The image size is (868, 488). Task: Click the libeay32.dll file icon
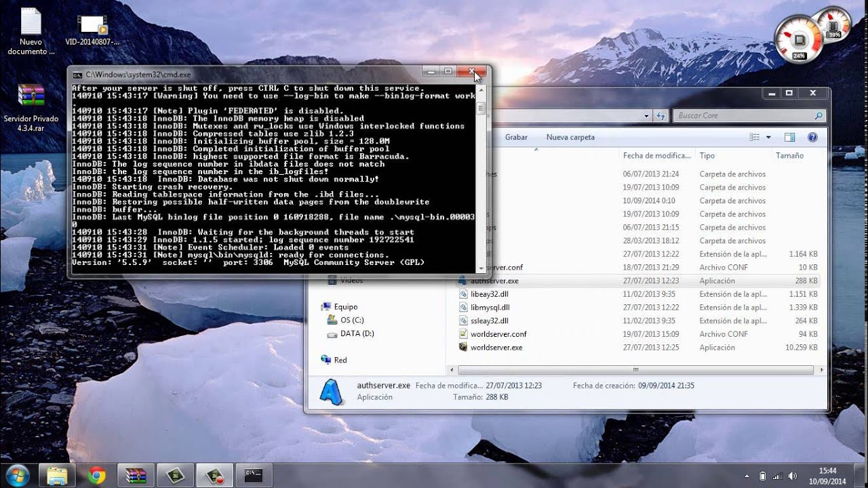coord(463,294)
